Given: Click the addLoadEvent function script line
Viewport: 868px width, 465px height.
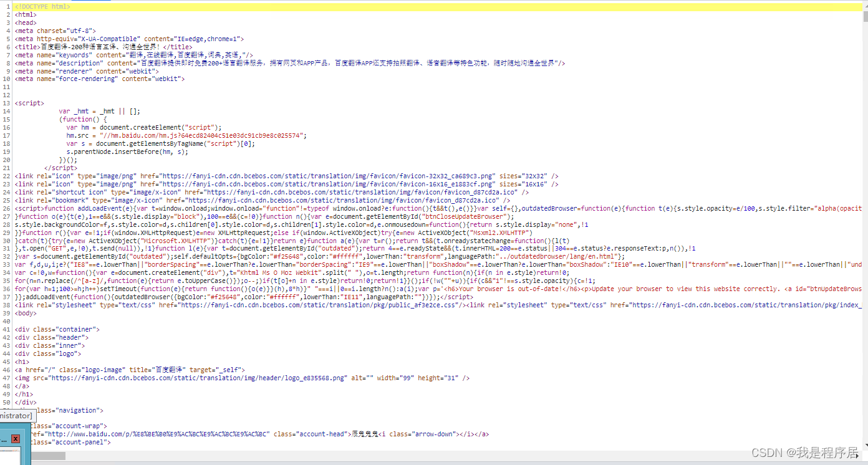Looking at the screenshot, I should tap(438, 209).
